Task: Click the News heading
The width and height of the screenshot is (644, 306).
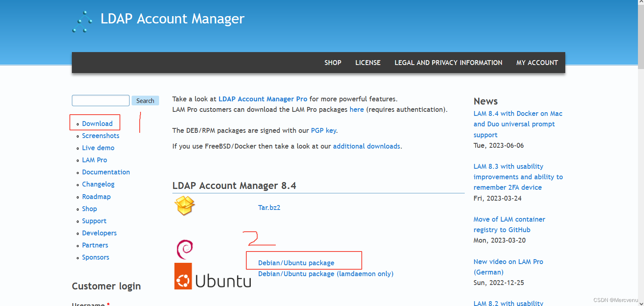Action: click(485, 101)
